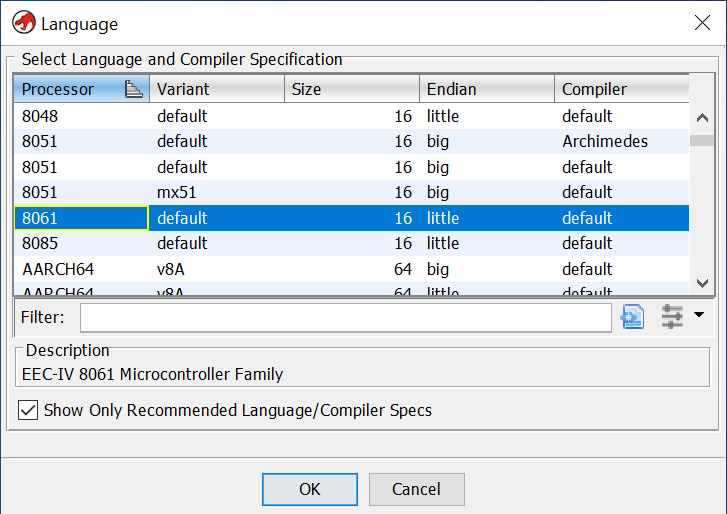This screenshot has height=514, width=727.
Task: Toggle Show Only Recommended Language/Compiler Specs checkbox
Action: coord(28,410)
